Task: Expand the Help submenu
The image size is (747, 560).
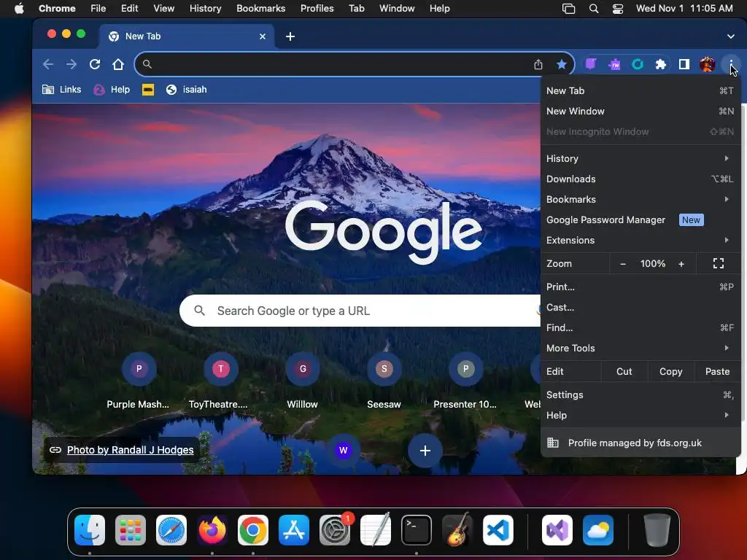Action: pos(640,415)
